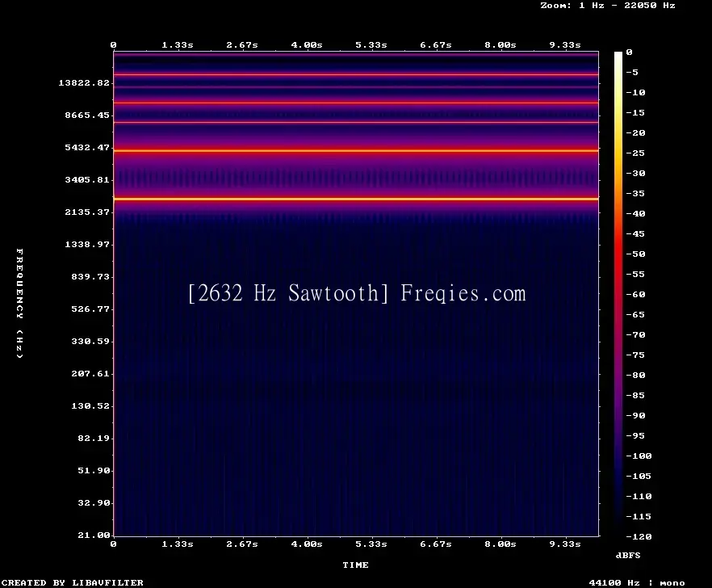Select the 8665.45 frequency axis label
The image size is (712, 588).
click(x=87, y=115)
